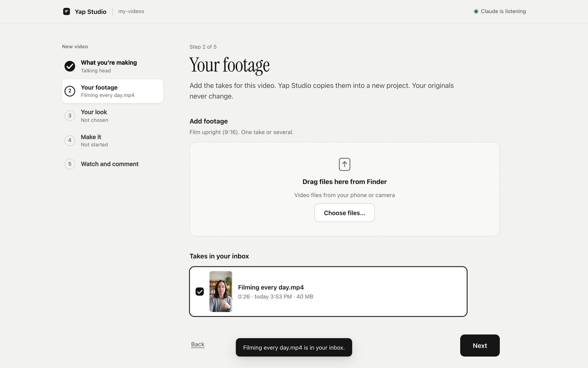Click the step 5 circle number icon
The image size is (588, 368).
point(70,164)
